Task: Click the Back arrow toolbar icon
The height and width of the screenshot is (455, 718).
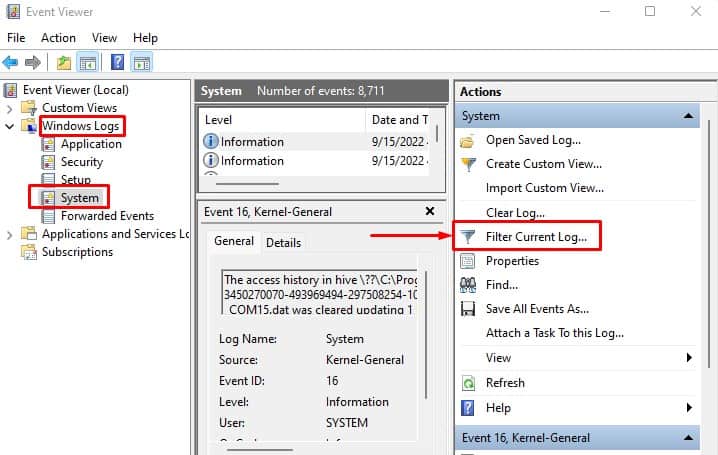Action: pos(10,62)
